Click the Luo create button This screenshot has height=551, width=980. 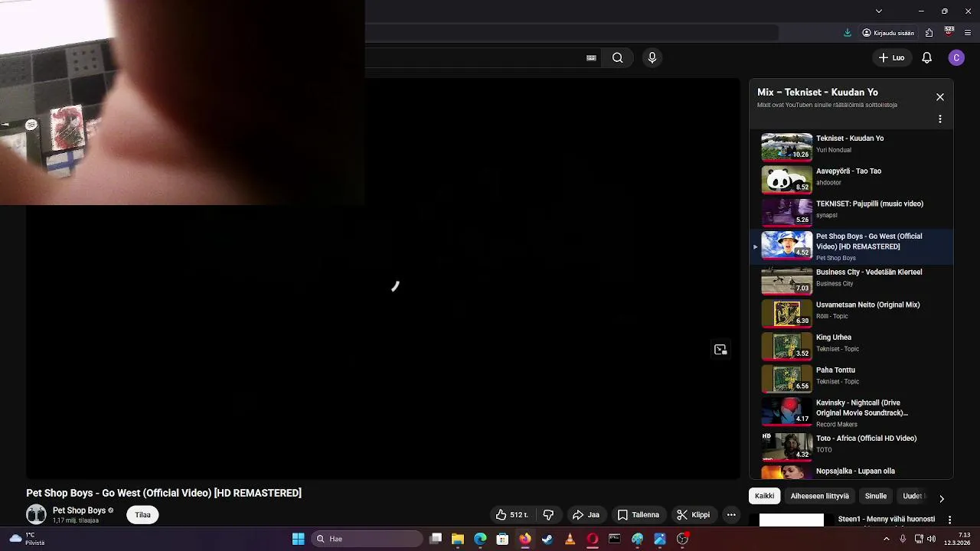tap(891, 57)
